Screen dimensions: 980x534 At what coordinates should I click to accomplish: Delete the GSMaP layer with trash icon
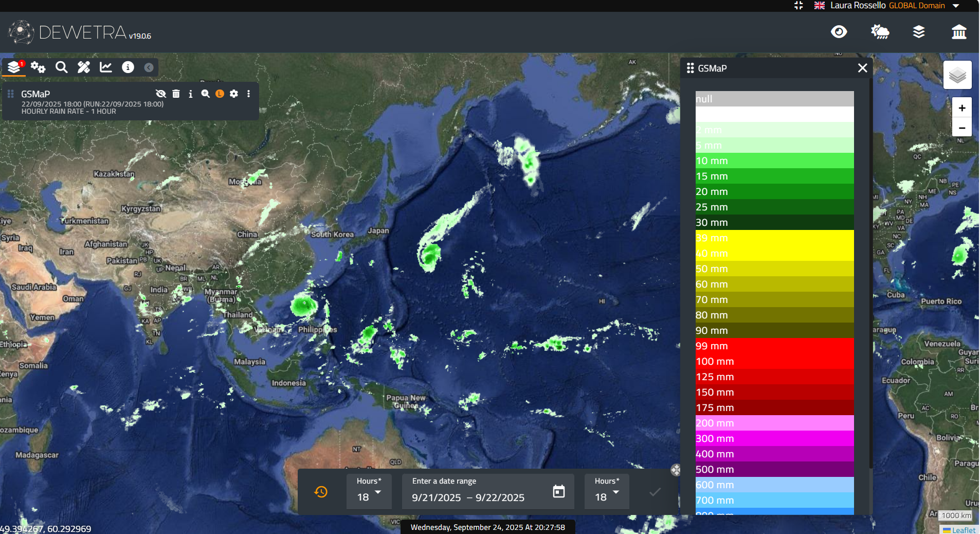tap(176, 94)
